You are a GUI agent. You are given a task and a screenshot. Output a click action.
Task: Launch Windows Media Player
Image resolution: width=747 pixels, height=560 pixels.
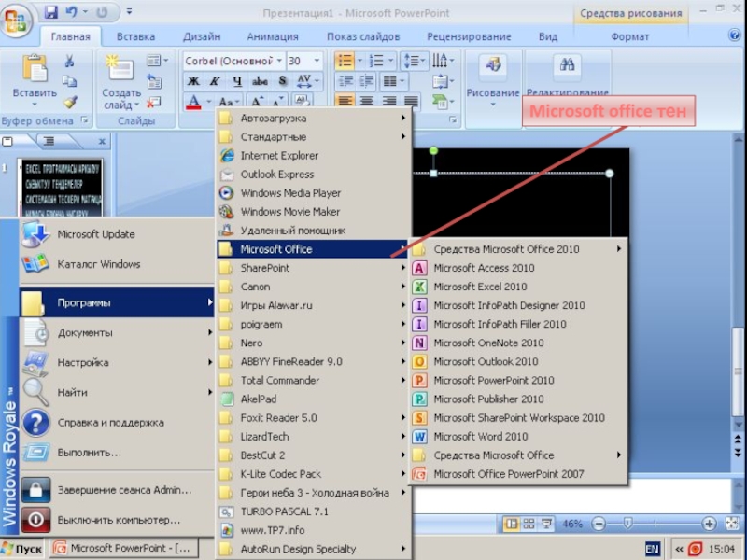click(289, 193)
